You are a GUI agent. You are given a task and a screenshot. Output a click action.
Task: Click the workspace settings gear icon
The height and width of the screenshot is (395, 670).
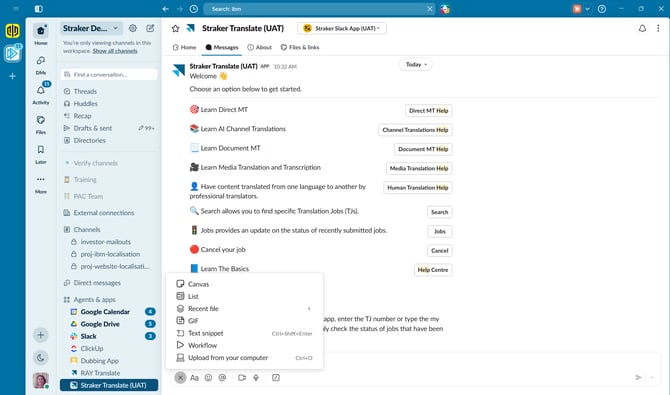click(x=133, y=28)
